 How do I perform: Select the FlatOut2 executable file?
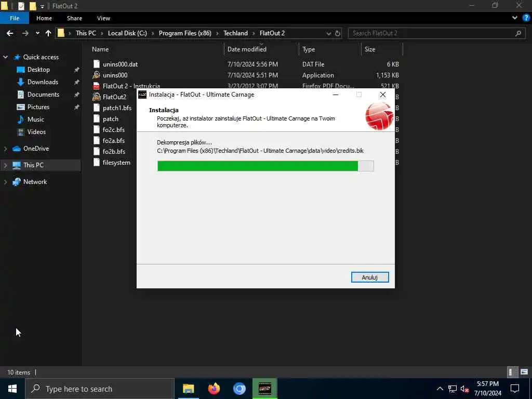pos(114,97)
